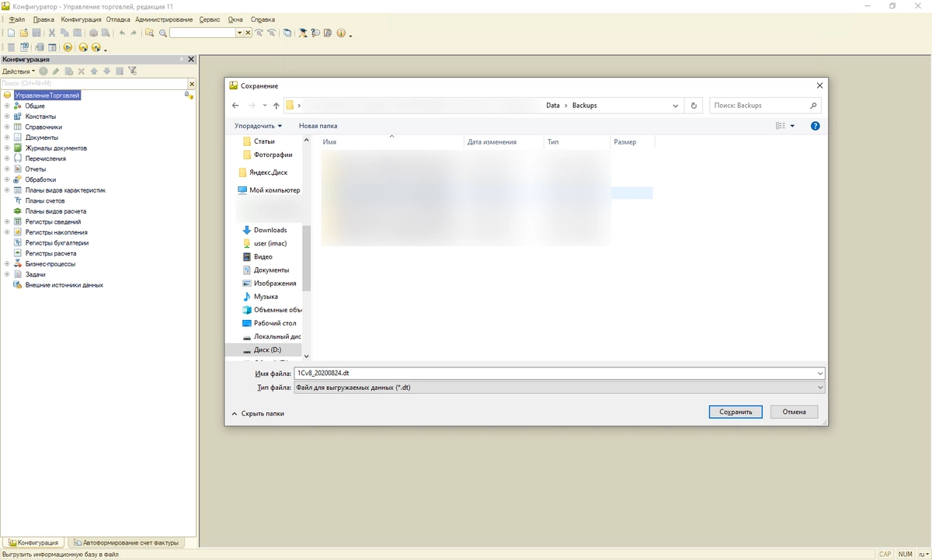The height and width of the screenshot is (560, 932).
Task: Click the Отмена button
Action: (x=794, y=412)
